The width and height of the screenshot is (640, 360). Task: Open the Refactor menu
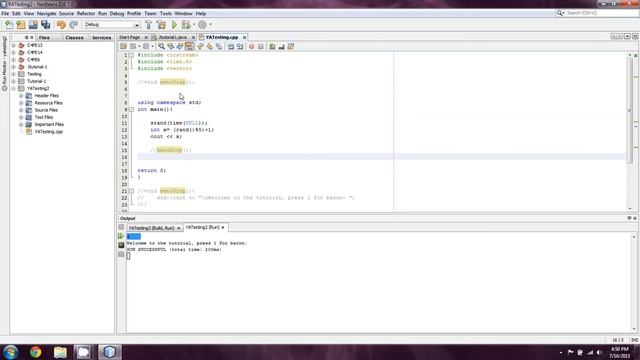point(86,13)
